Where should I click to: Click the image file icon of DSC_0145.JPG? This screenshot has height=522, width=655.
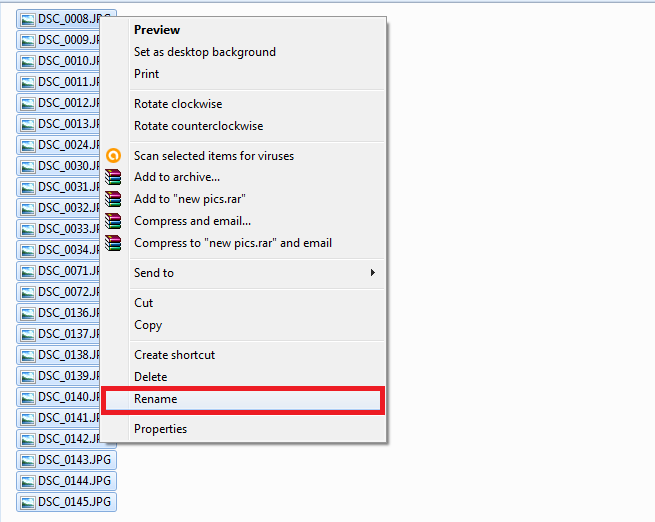(27, 502)
